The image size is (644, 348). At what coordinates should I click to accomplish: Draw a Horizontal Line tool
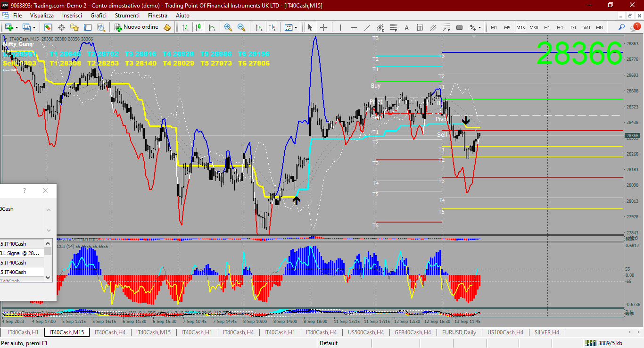point(354,27)
